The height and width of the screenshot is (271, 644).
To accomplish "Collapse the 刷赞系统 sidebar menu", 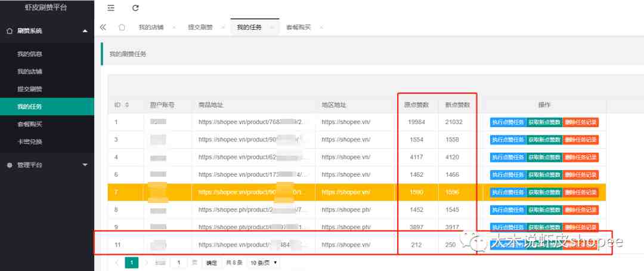I will click(85, 30).
